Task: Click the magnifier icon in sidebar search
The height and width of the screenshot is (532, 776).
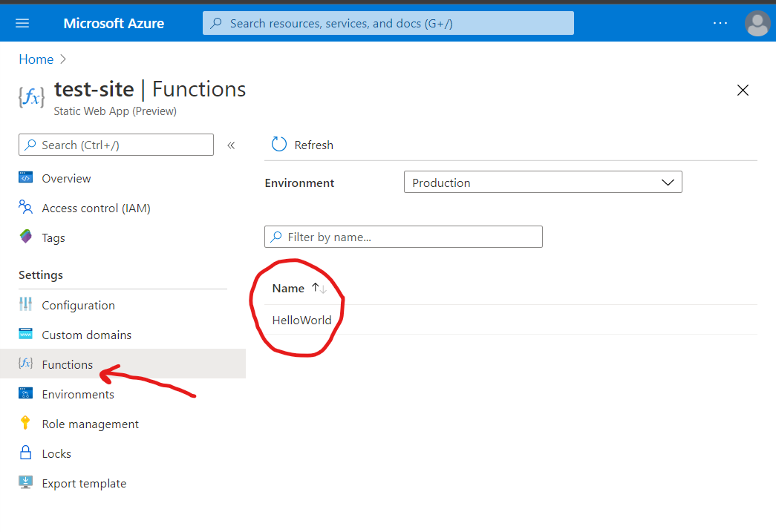Action: pos(30,145)
